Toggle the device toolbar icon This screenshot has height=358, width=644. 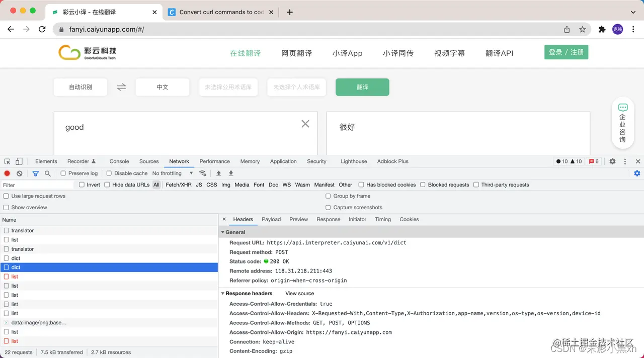[x=19, y=161]
